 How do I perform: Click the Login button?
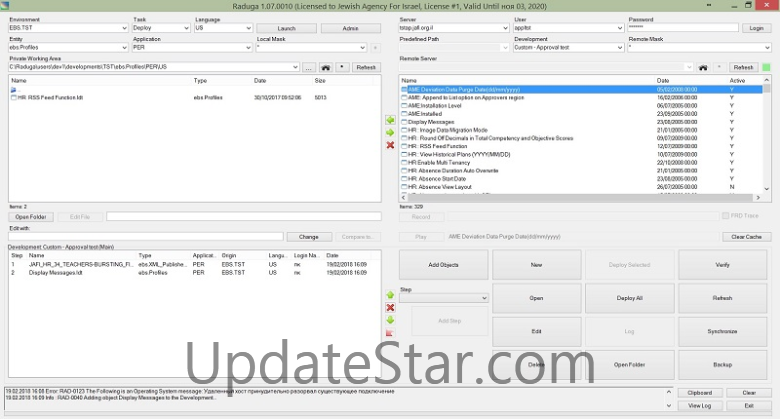756,28
